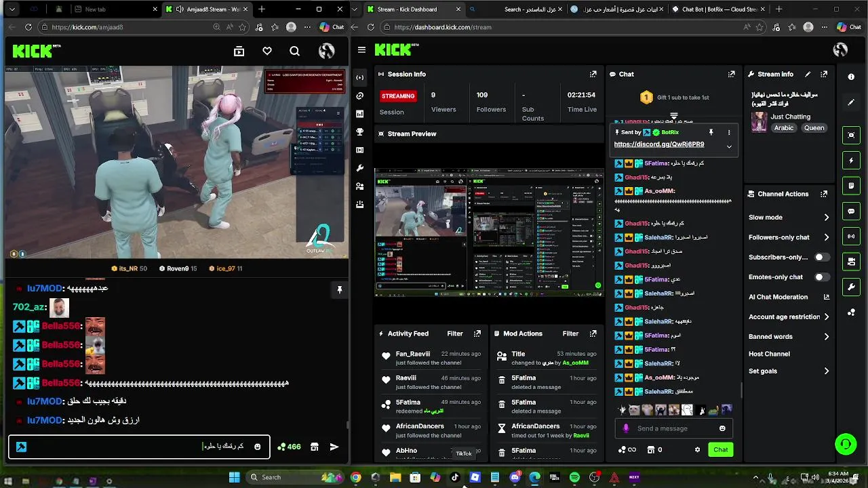868x488 pixels.
Task: Open TikTok from taskbar
Action: tap(455, 477)
